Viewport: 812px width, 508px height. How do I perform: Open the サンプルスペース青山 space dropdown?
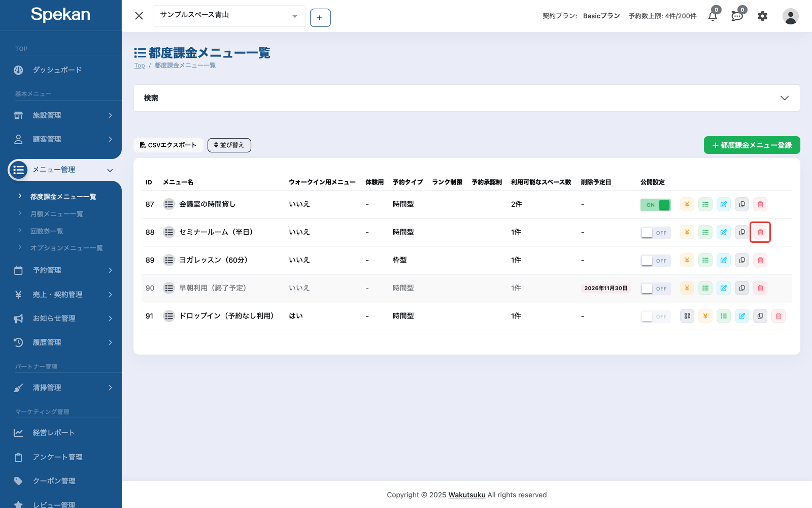click(229, 16)
